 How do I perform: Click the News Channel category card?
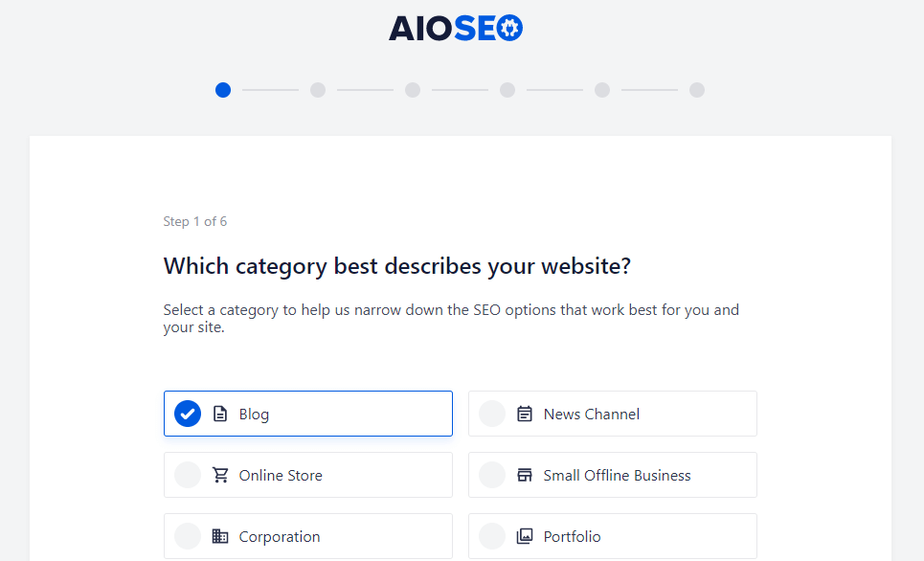[612, 414]
